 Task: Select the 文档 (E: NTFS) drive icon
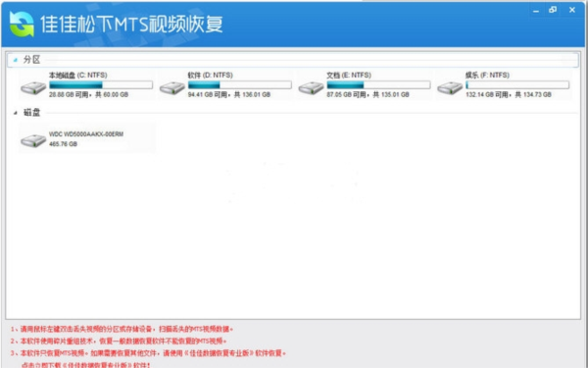click(311, 88)
